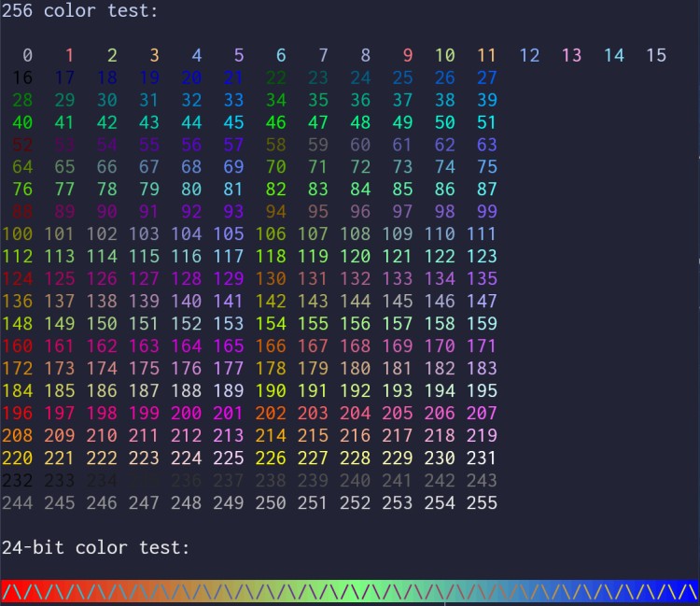Click the white number 231
The width and height of the screenshot is (700, 606).
click(x=482, y=458)
